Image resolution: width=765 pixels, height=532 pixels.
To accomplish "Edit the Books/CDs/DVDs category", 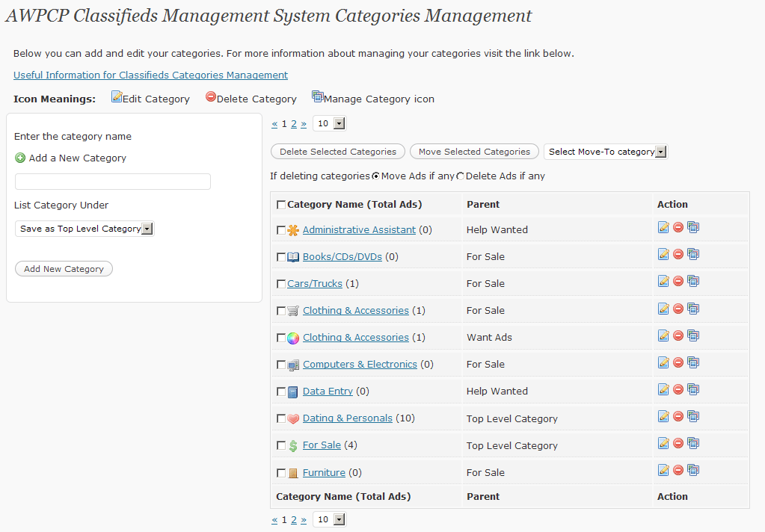I will tap(663, 254).
